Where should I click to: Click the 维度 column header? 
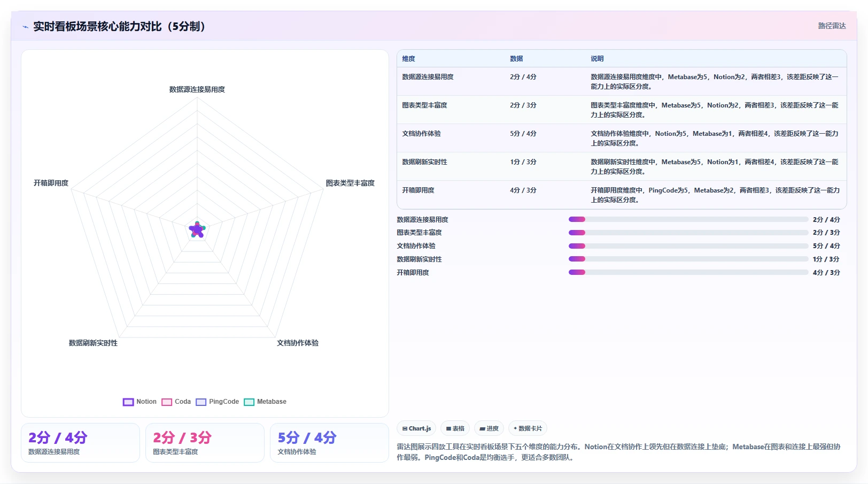[x=409, y=59]
